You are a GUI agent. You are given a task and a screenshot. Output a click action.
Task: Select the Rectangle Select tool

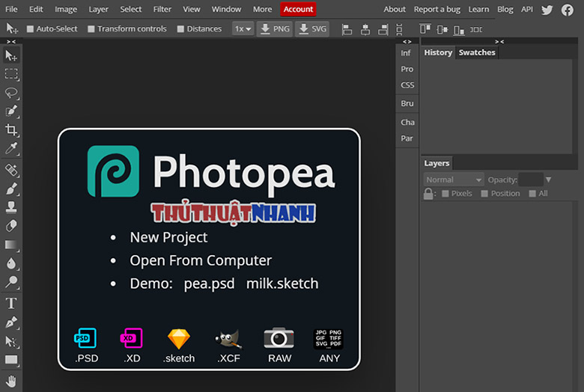pyautogui.click(x=11, y=74)
